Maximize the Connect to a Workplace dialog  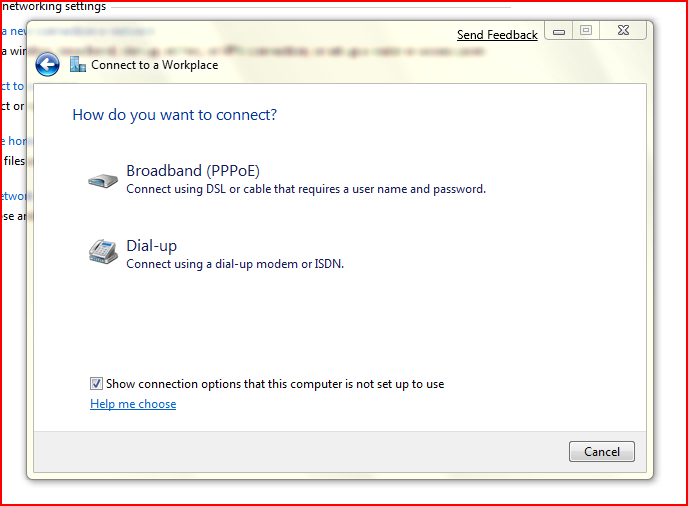coord(586,32)
